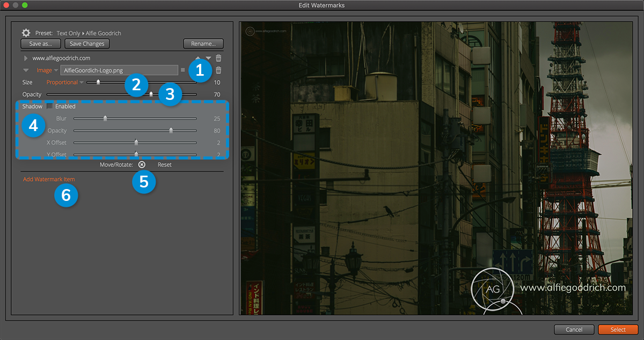Screen dimensions: 644x340
Task: Expand the www.alfiegoodrich.com item
Action: pos(26,58)
